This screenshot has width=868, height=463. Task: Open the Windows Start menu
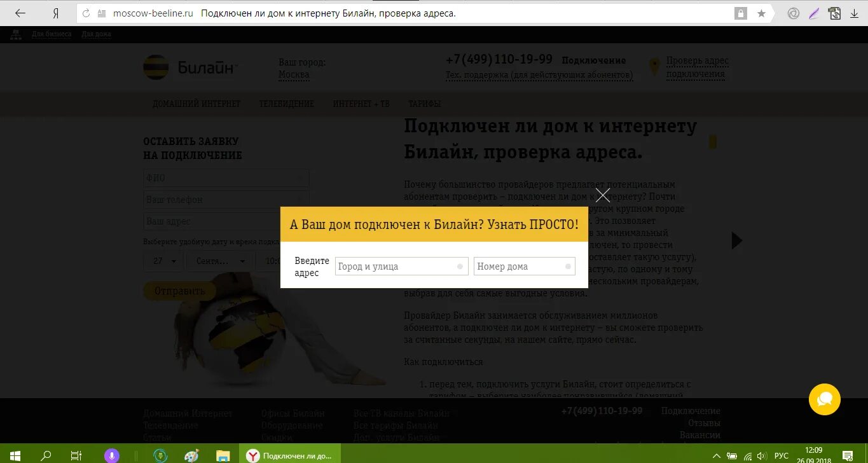click(15, 455)
